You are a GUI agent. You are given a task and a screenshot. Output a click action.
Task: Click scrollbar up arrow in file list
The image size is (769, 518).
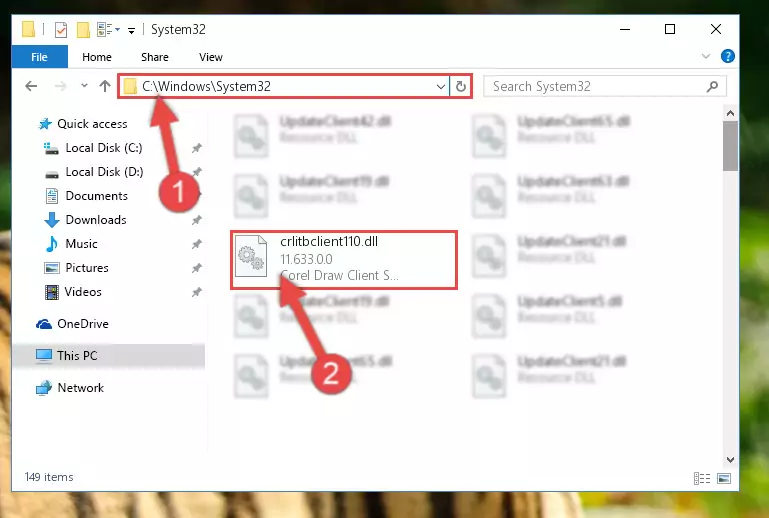point(730,113)
